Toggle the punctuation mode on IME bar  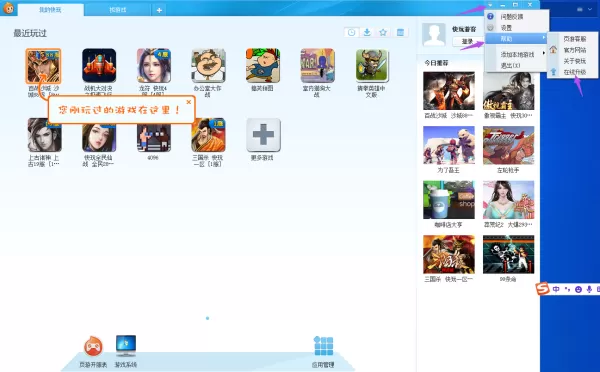[x=567, y=289]
